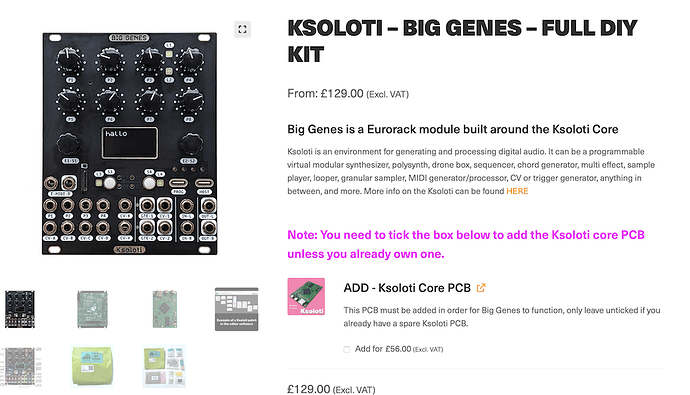Open the kit contents spread thumbnail
690x395 pixels.
pyautogui.click(x=165, y=366)
